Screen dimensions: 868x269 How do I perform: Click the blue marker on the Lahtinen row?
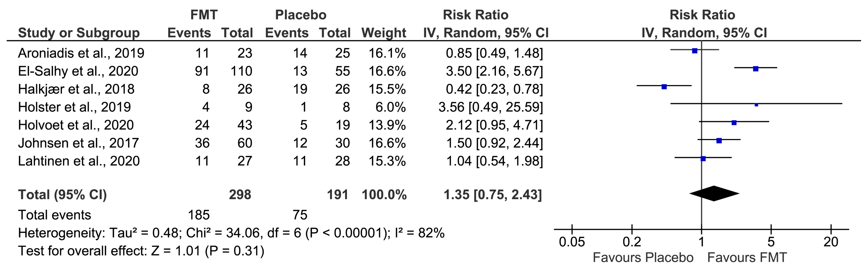coord(703,158)
